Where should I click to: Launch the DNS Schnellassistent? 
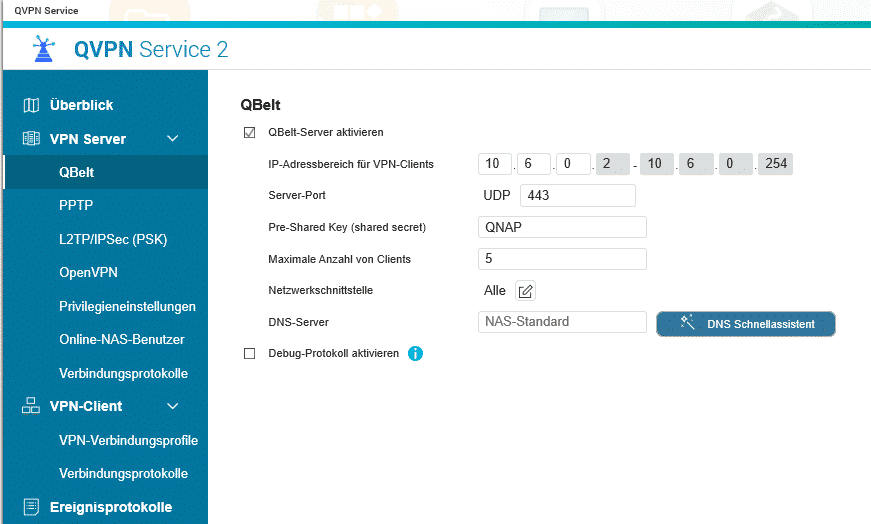[x=745, y=324]
